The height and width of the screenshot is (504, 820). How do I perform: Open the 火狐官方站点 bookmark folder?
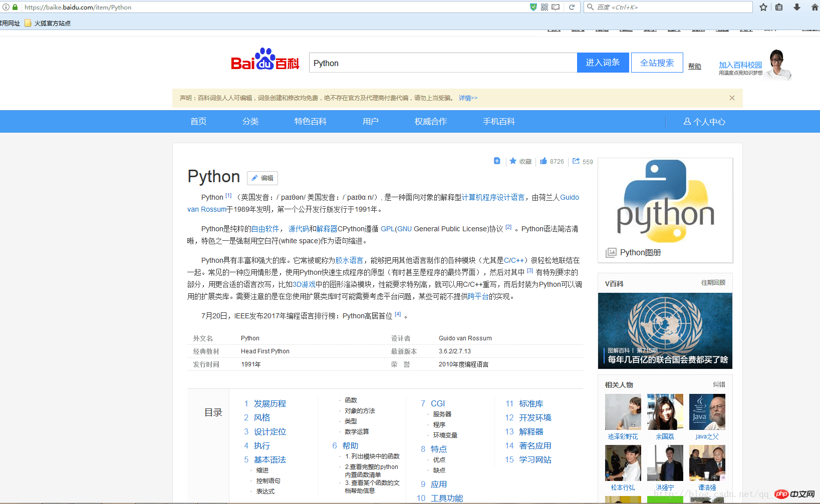point(48,23)
